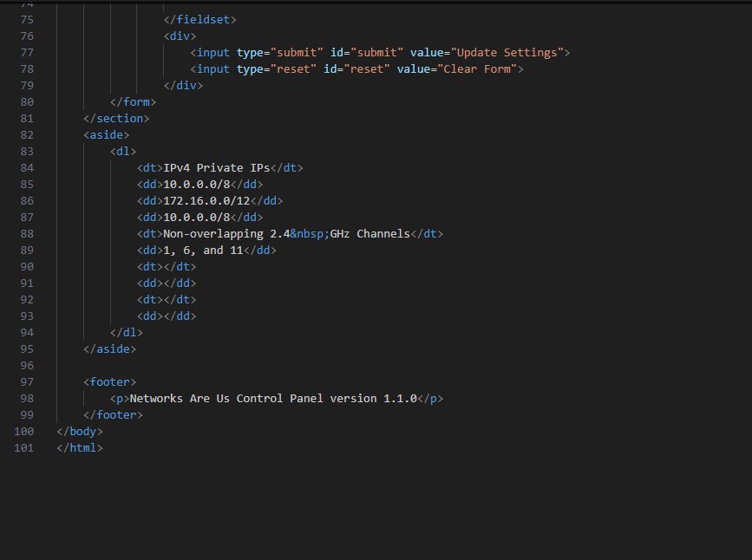752x560 pixels.
Task: Click the closing aside tag
Action: click(x=110, y=349)
